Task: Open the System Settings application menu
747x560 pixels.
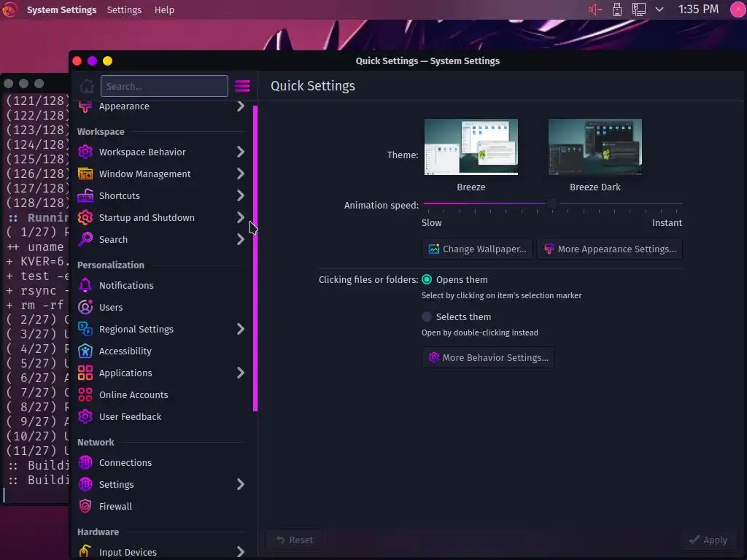Action: coord(61,9)
